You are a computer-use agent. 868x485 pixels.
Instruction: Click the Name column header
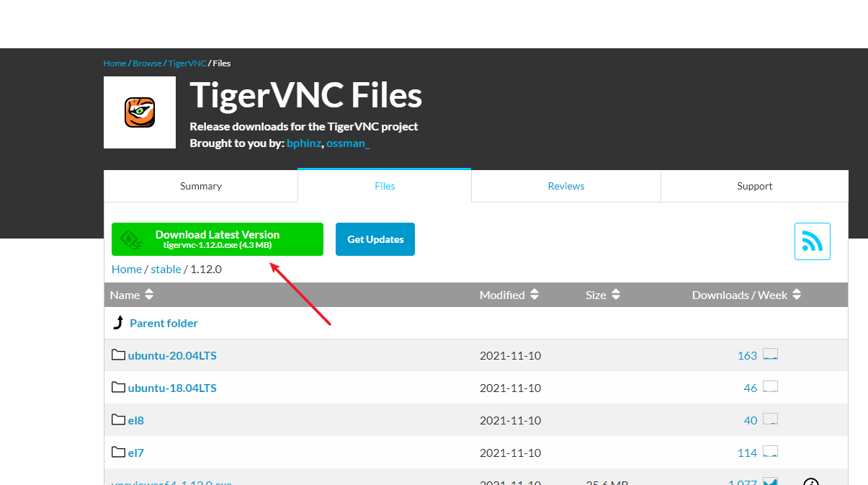coord(125,295)
